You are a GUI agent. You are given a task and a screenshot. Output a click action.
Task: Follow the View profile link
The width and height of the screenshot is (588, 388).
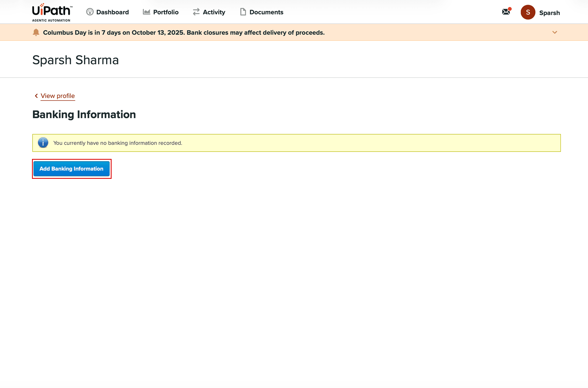coord(58,96)
